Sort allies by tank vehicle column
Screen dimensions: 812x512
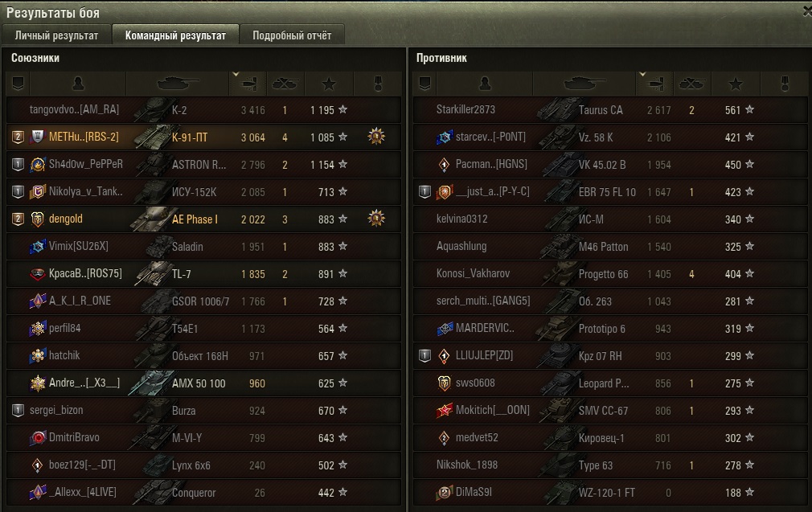(178, 84)
